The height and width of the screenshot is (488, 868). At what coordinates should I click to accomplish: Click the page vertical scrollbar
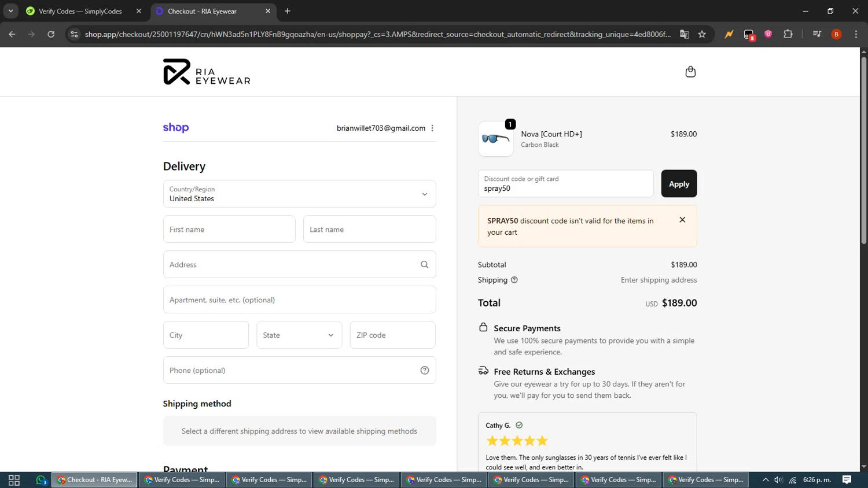(863, 149)
